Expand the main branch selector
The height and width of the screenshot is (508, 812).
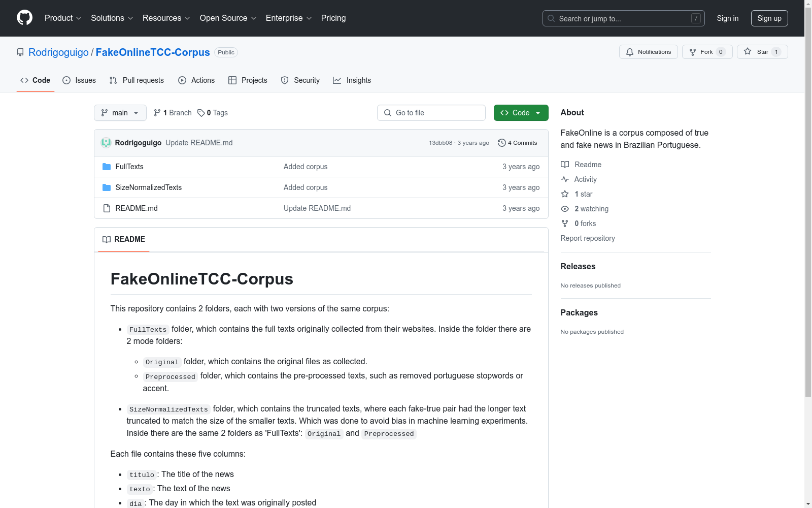pos(120,113)
